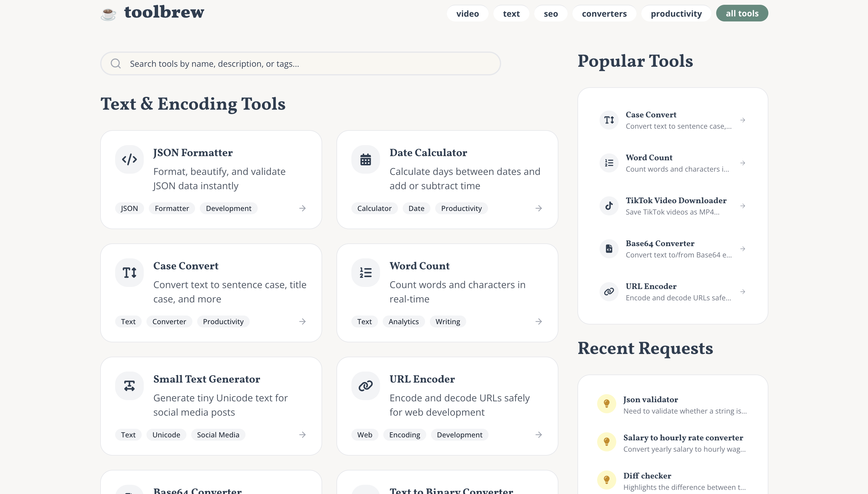This screenshot has width=868, height=494.
Task: Click the JSON Formatter code icon
Action: (130, 159)
